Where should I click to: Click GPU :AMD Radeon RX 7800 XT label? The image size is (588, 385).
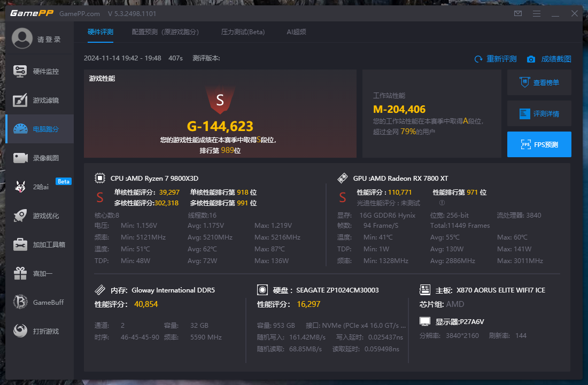400,178
